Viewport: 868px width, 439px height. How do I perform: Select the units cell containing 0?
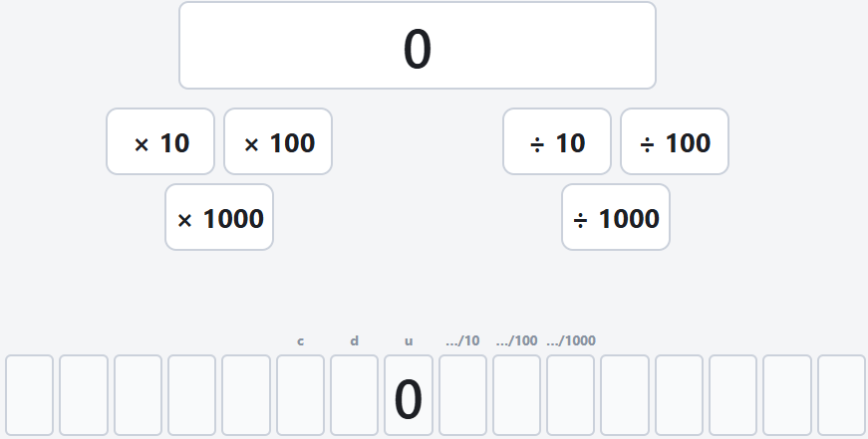tap(409, 395)
